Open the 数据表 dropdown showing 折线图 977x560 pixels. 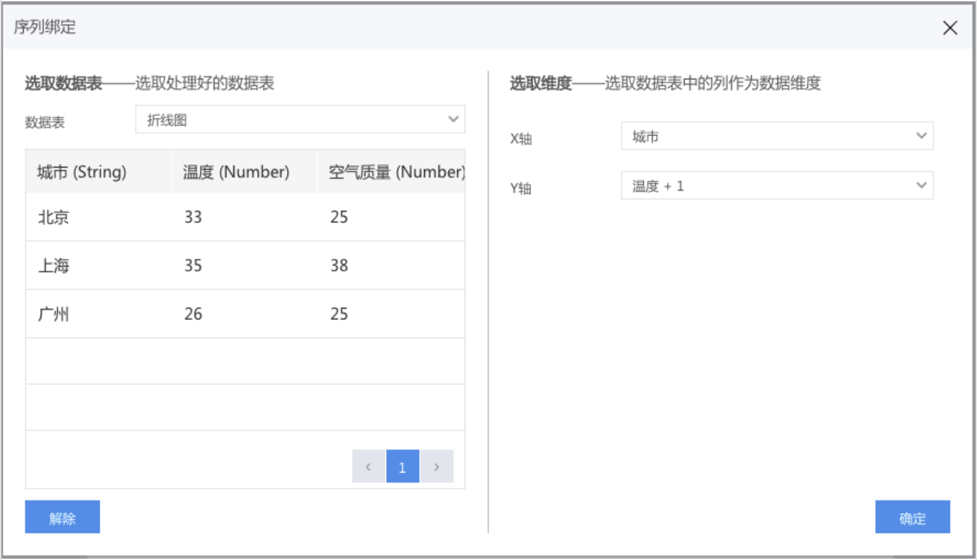pyautogui.click(x=300, y=120)
